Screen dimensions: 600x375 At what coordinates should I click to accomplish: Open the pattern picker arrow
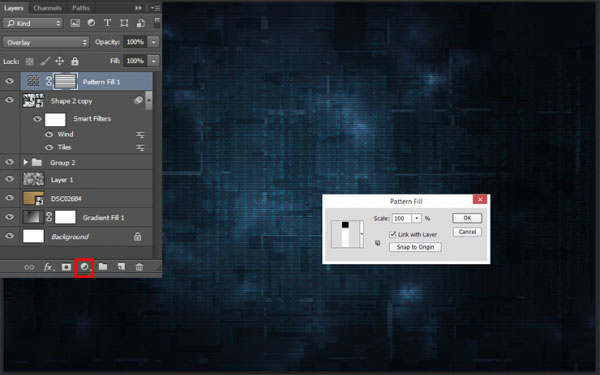pos(362,234)
